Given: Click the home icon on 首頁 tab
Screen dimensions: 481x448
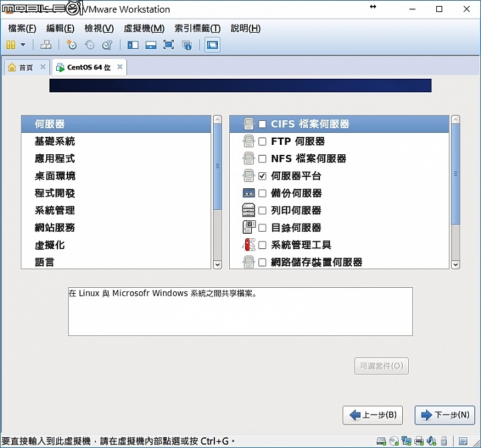Looking at the screenshot, I should click(x=11, y=67).
